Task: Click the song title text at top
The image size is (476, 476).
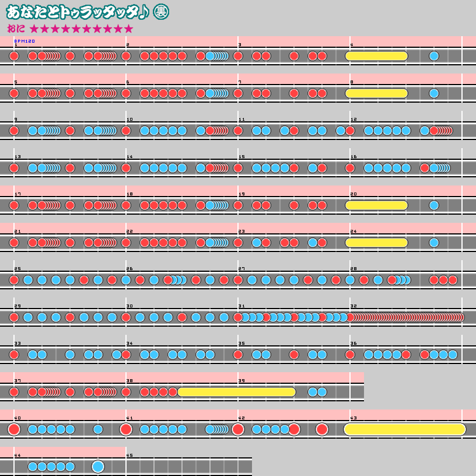Action: [76, 12]
